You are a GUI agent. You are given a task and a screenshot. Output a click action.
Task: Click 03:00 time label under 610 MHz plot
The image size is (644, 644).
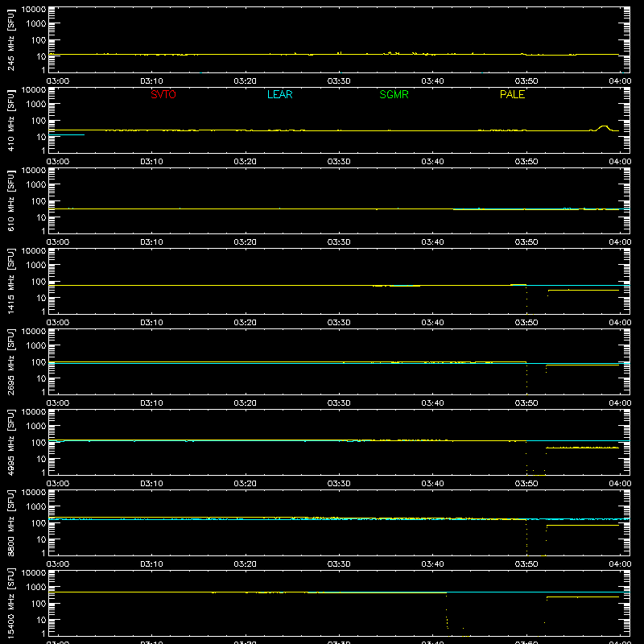[x=58, y=242]
